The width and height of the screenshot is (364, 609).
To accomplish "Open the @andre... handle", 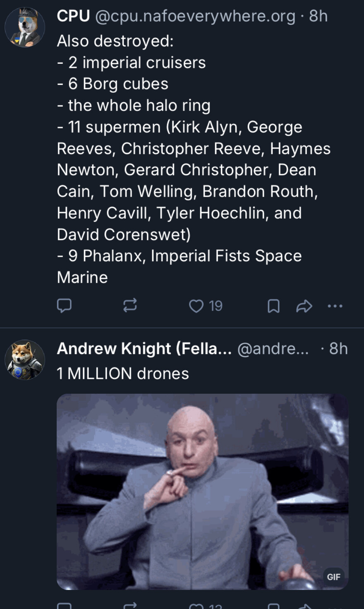I will point(273,349).
